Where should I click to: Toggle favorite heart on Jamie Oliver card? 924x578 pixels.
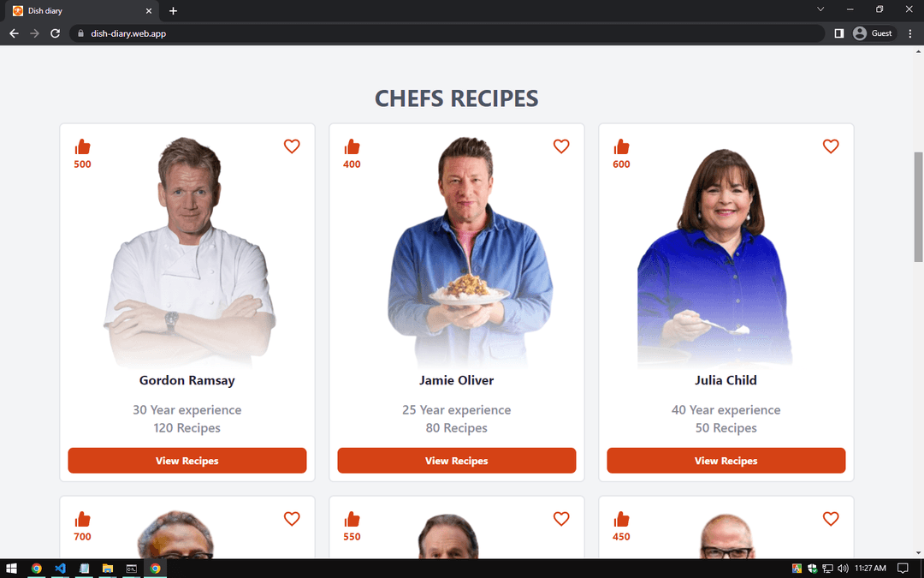click(561, 146)
